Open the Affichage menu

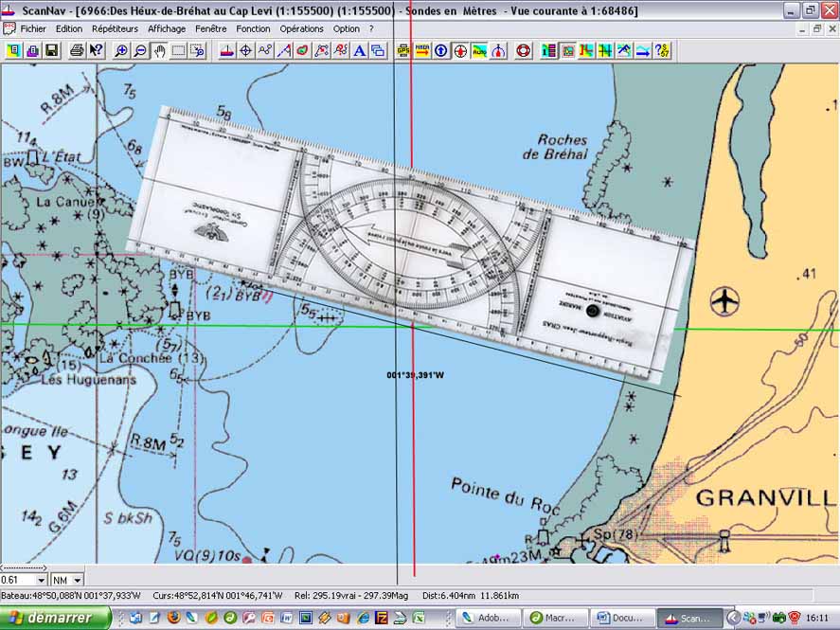coord(167,29)
